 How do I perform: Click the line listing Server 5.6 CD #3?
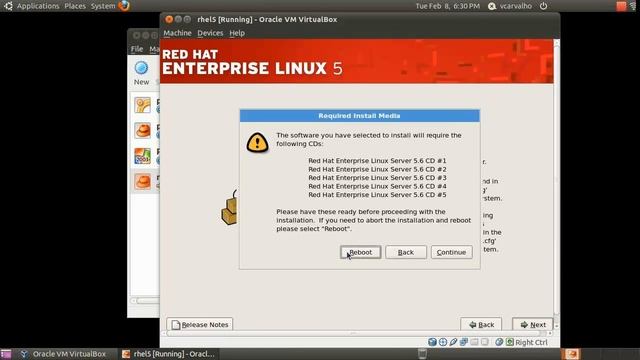click(377, 178)
